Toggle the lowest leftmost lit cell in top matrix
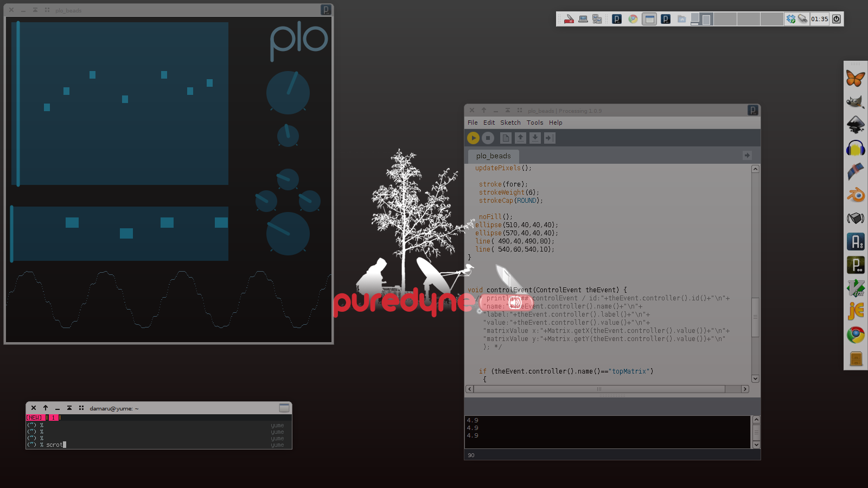The height and width of the screenshot is (488, 868). click(x=47, y=107)
